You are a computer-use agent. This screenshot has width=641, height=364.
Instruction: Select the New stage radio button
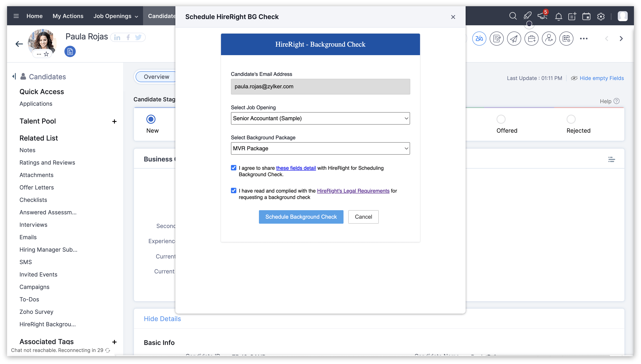[x=151, y=119]
